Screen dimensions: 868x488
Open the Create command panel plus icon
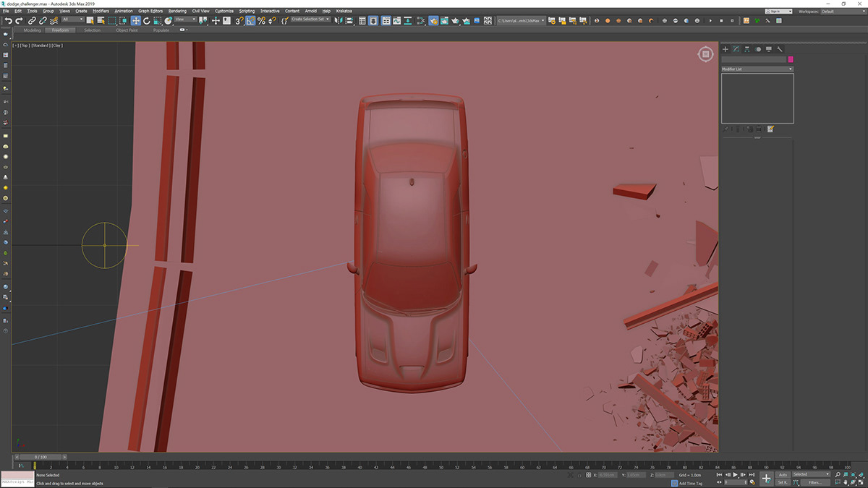[725, 49]
